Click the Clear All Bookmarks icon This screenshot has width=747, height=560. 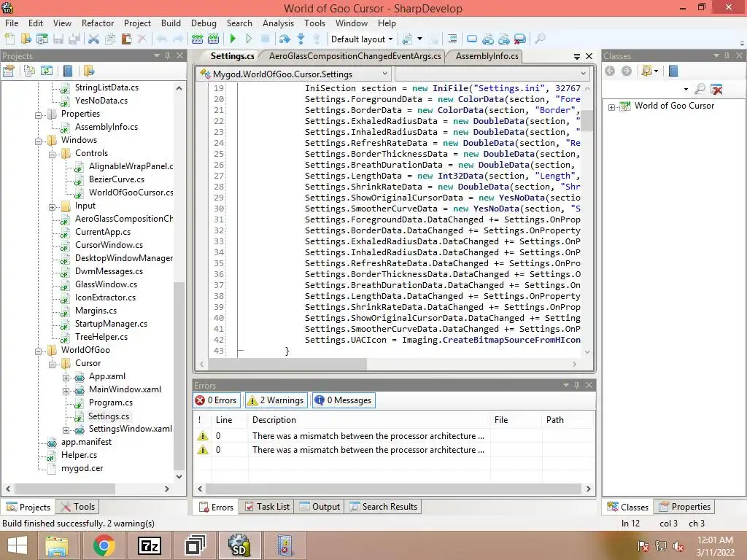[x=520, y=39]
